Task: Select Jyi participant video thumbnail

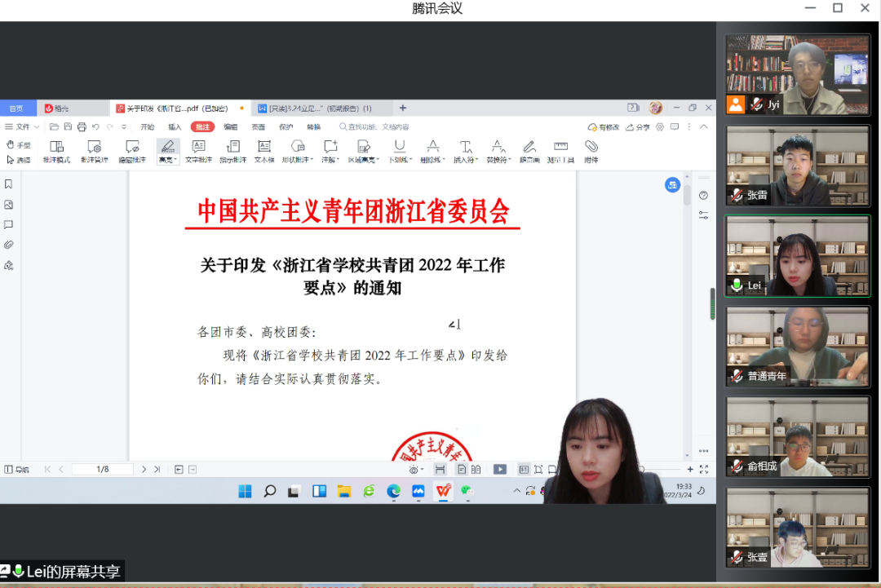Action: 797,75
